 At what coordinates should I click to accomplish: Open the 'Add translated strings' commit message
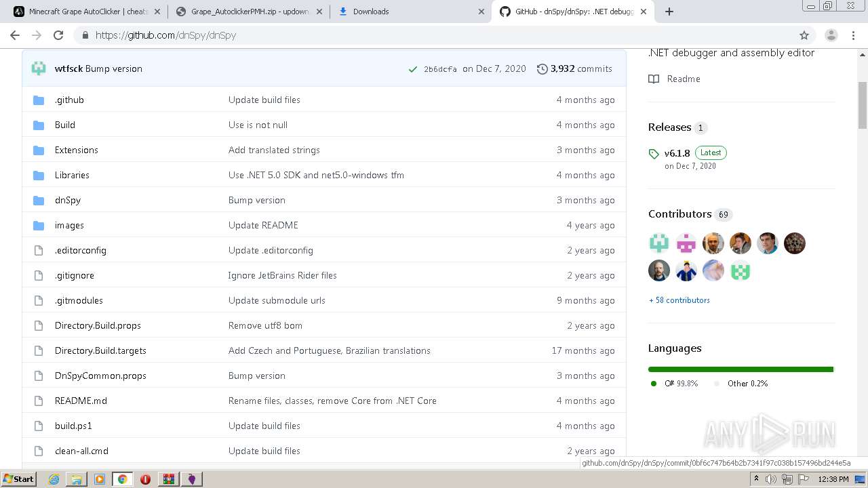274,150
